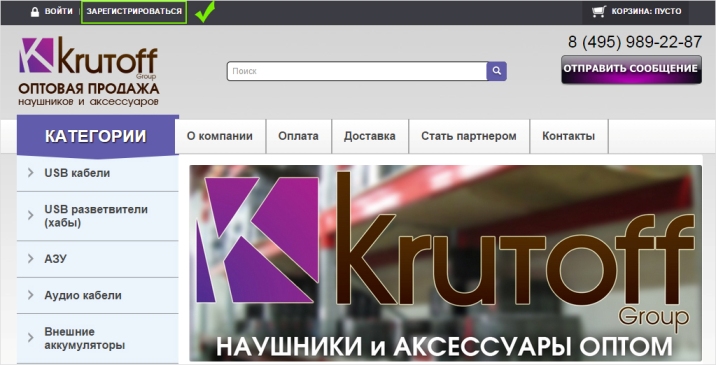Click the search magnifier button
Screen dimensions: 716x365
[x=496, y=71]
